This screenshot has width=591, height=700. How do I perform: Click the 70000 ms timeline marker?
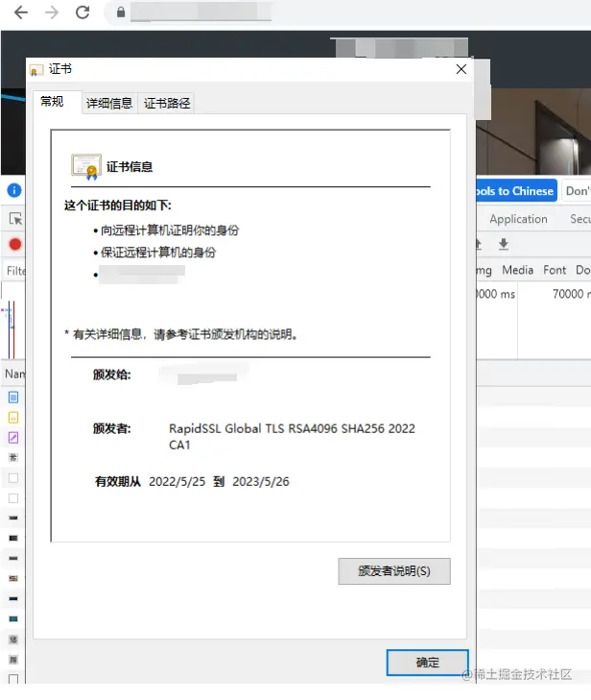pos(571,294)
